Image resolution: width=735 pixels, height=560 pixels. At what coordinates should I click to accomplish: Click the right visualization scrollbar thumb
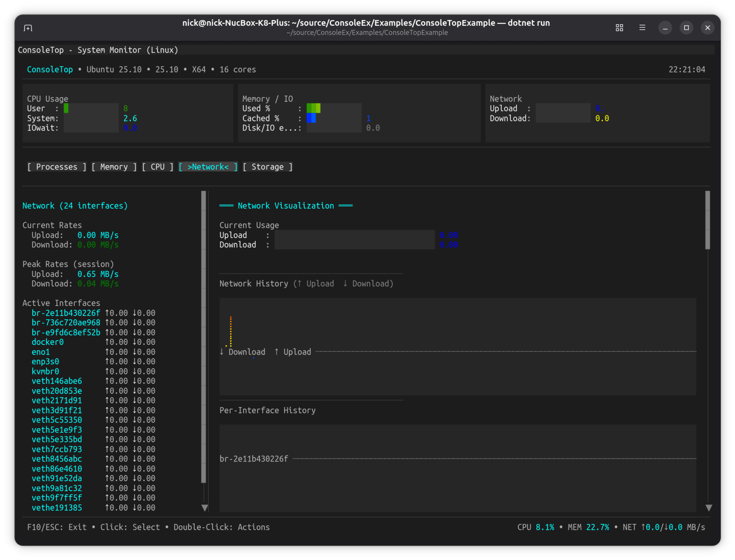pos(708,220)
